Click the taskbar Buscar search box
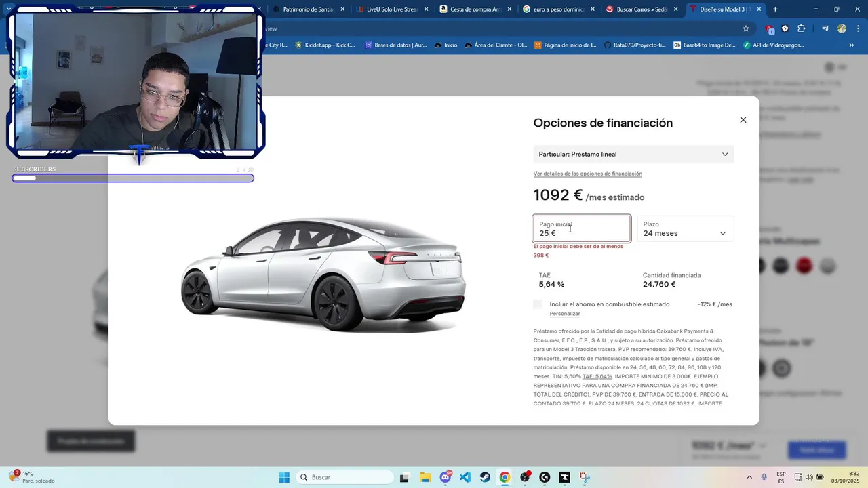This screenshot has width=868, height=488. point(344,477)
